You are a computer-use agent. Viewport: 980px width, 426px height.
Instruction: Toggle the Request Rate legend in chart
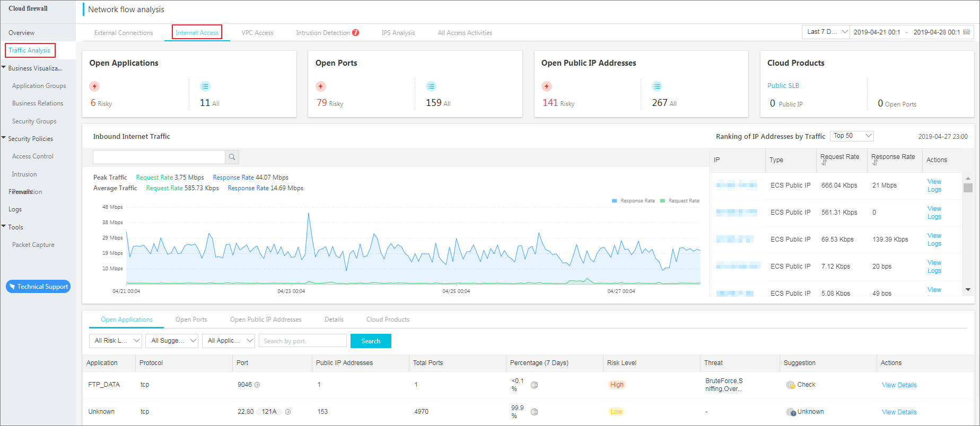point(680,201)
